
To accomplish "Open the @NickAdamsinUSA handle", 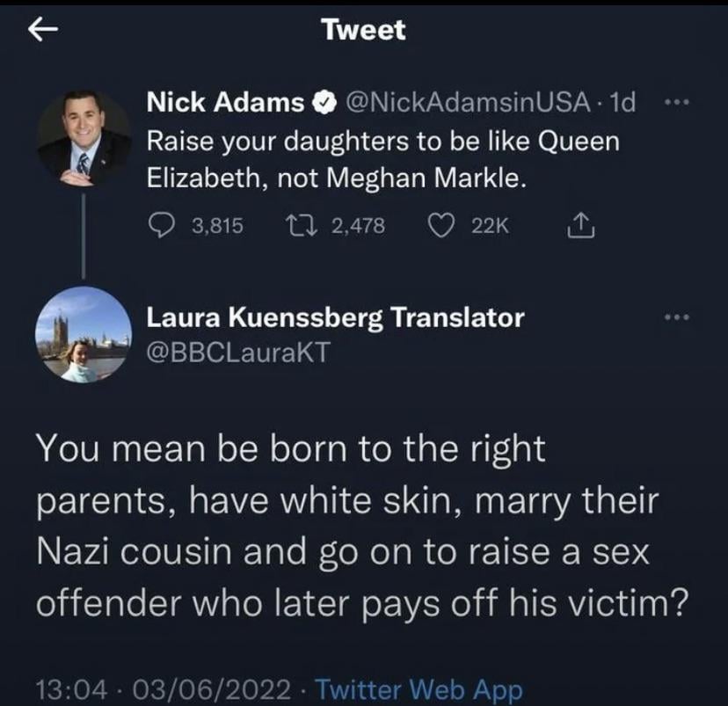I will coord(468,103).
